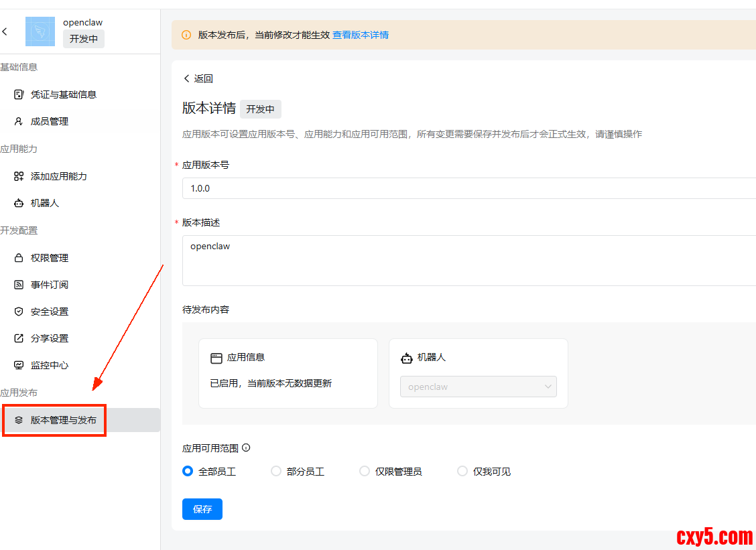Viewport: 756px width, 550px height.
Task: Click the 事件订阅 feed icon
Action: (x=19, y=285)
